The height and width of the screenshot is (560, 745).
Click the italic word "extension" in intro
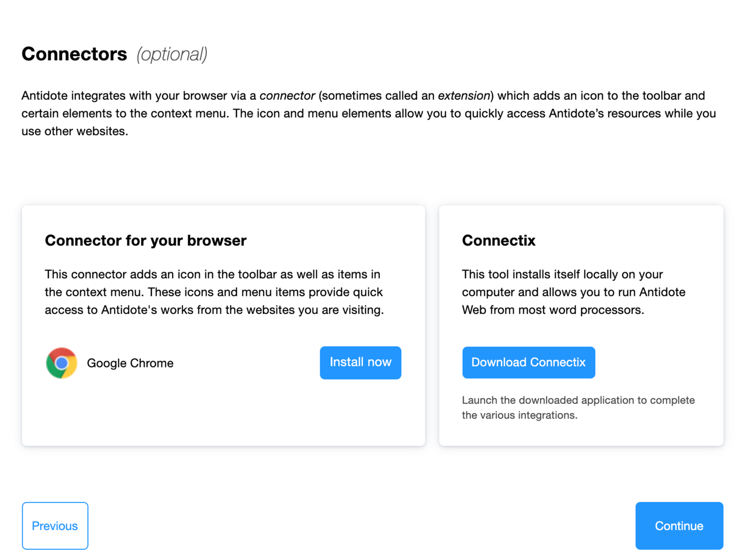(464, 95)
